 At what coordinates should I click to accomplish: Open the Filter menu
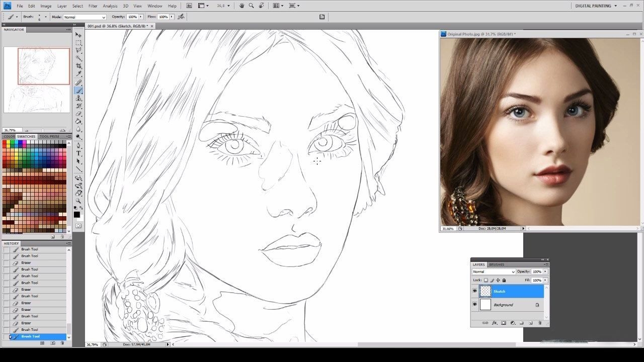93,6
